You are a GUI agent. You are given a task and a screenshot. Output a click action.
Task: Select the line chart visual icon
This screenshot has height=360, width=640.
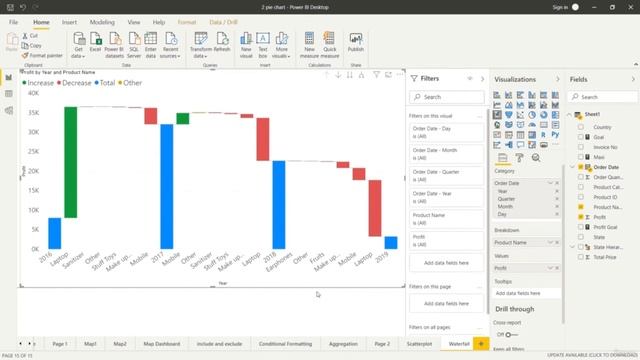tap(497, 105)
